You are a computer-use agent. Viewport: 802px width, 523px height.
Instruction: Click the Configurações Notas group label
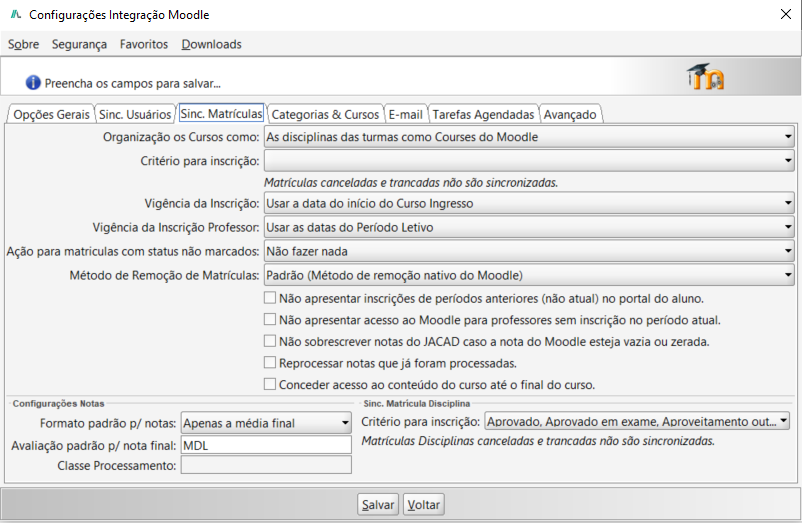(58, 403)
